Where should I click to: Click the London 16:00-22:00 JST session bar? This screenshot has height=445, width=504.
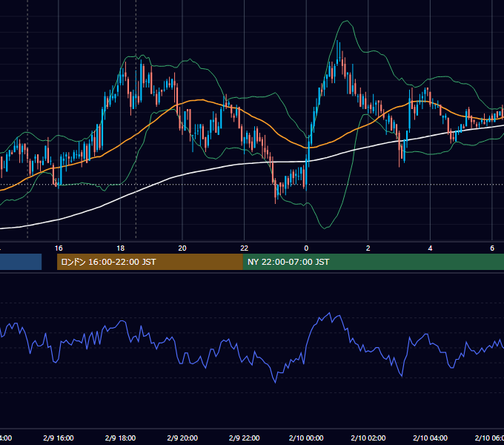150,262
